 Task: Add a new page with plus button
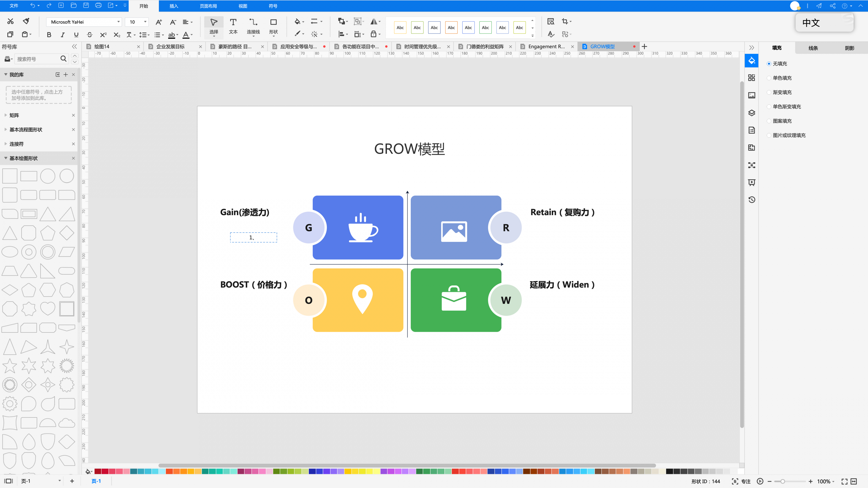click(x=72, y=481)
